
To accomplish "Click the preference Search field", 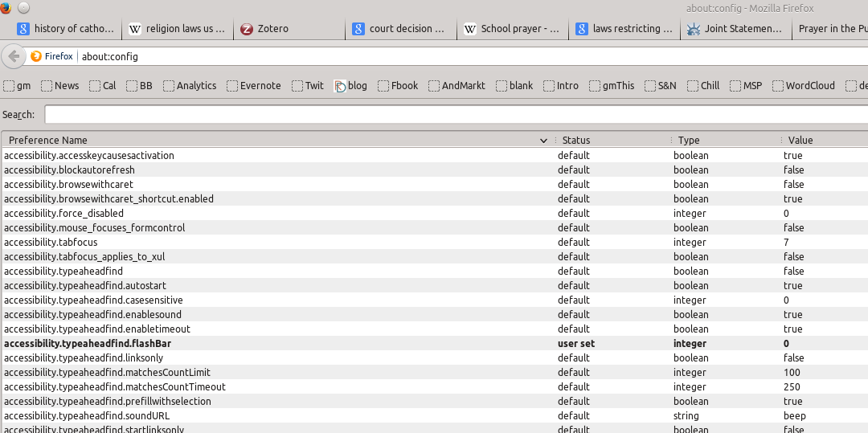I will (x=457, y=114).
